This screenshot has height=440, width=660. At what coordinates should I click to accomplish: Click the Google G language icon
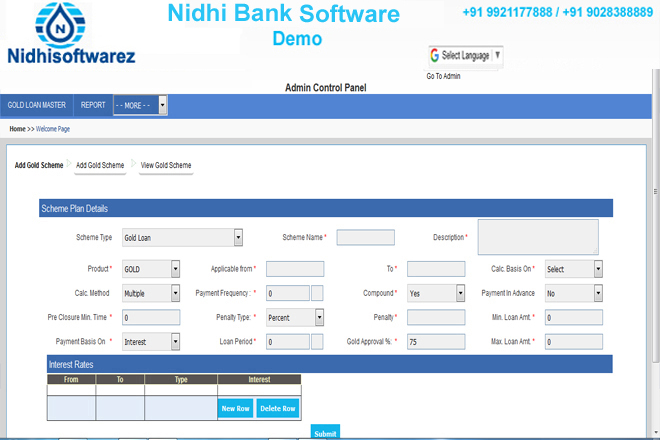click(x=435, y=55)
